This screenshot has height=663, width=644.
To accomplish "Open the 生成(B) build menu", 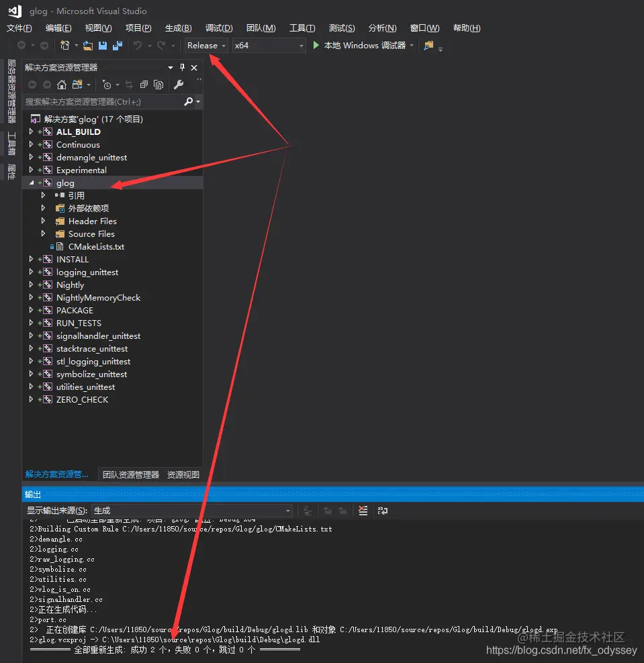I will 178,28.
